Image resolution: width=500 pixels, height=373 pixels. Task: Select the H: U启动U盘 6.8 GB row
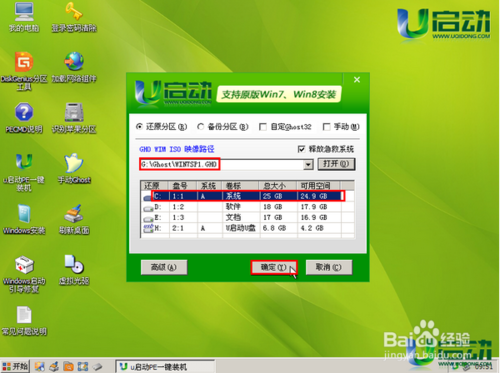coord(248,228)
